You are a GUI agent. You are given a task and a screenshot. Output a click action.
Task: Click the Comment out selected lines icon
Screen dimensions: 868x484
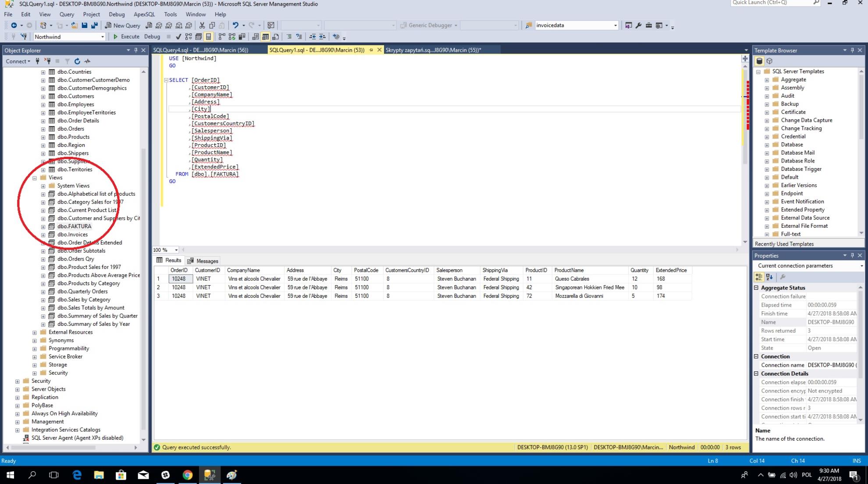[x=289, y=37]
